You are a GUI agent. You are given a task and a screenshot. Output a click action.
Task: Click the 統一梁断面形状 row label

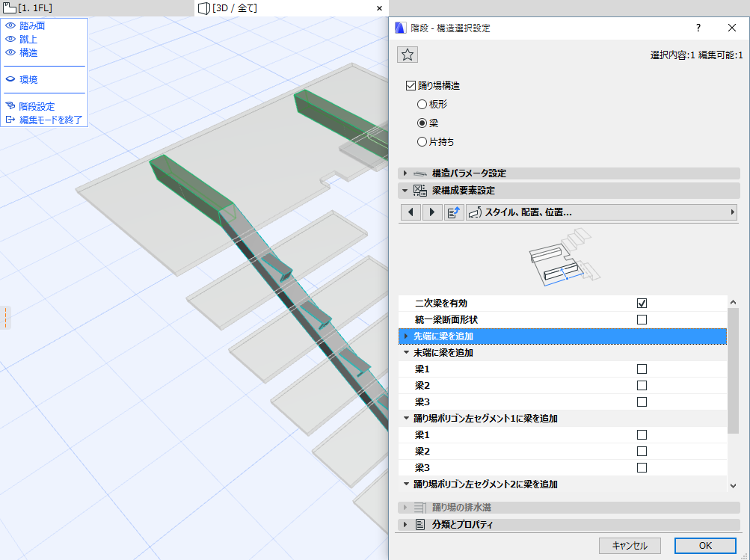point(446,319)
